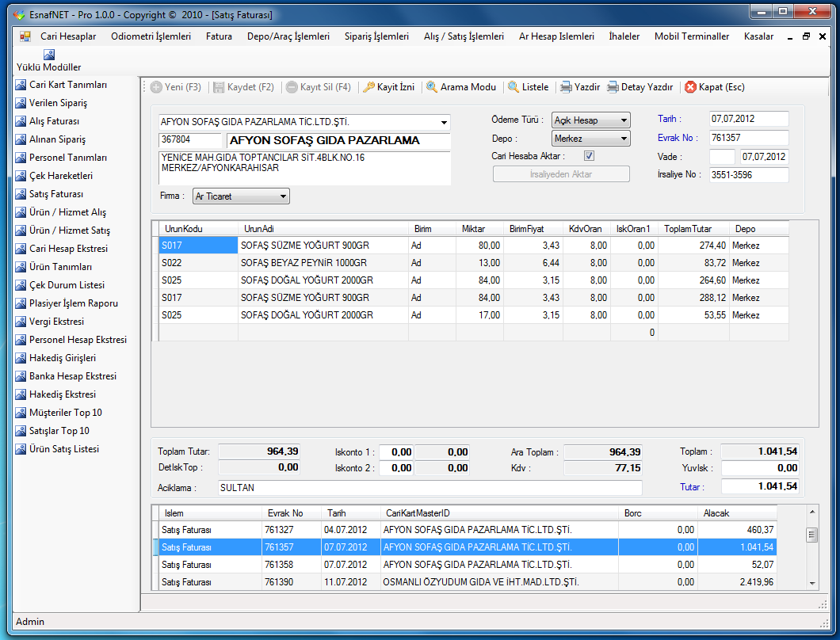Open the İhaleler menu
The image size is (840, 640).
pyautogui.click(x=624, y=36)
